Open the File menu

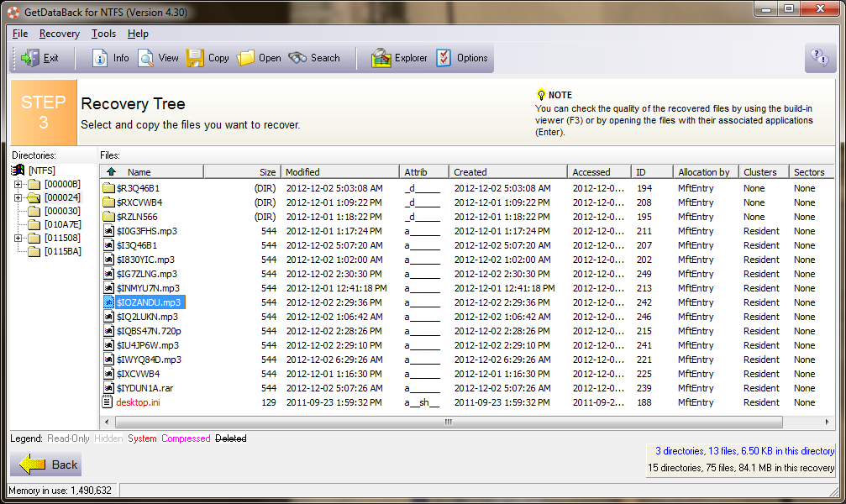(20, 34)
